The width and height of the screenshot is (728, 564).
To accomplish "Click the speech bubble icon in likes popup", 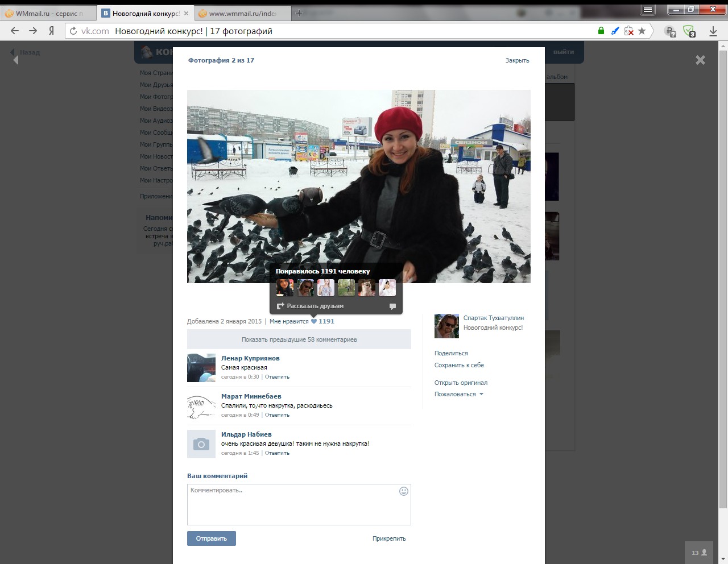I will [392, 306].
